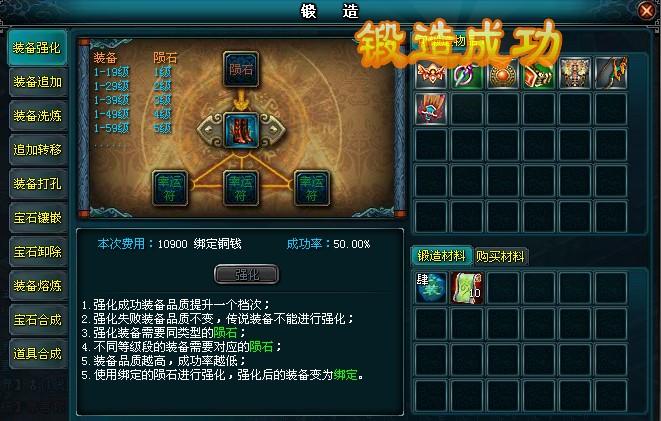Pick the orange orb amulet item

click(502, 73)
